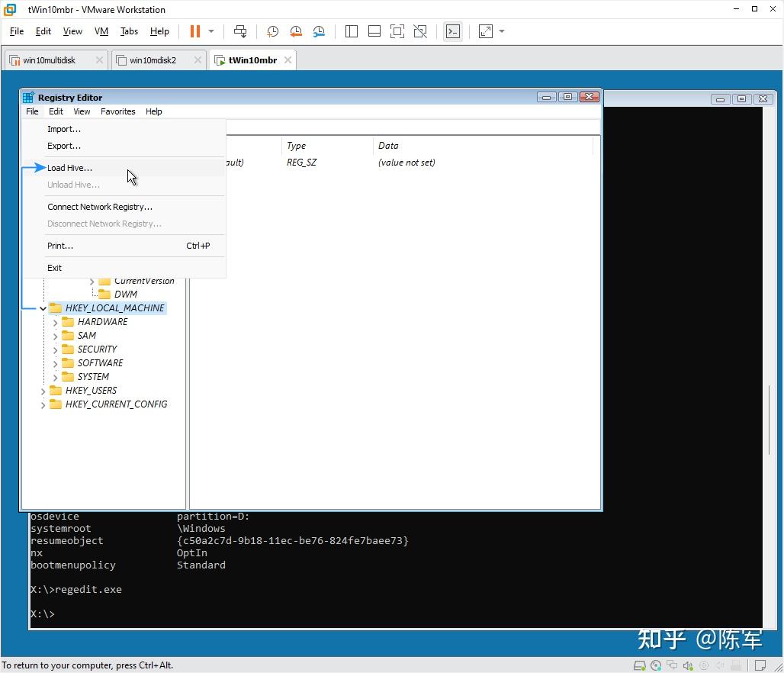Open the VM menu
The image size is (784, 673).
(101, 31)
